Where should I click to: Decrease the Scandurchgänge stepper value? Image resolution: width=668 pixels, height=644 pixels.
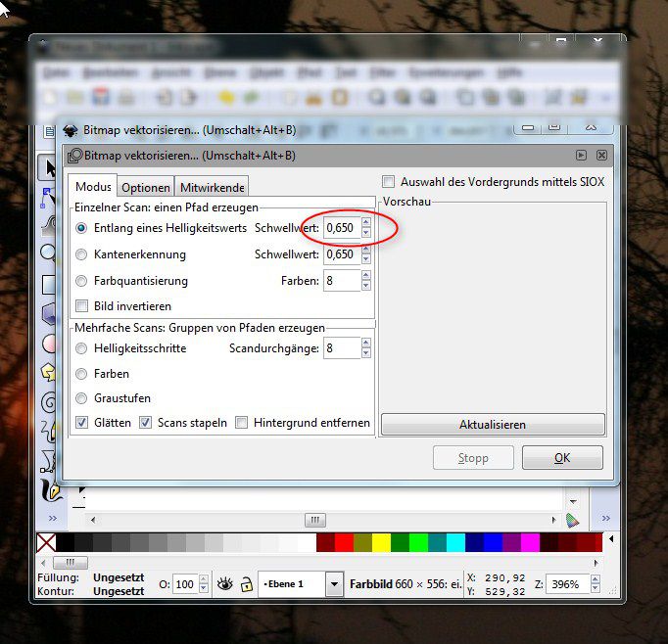tap(366, 353)
